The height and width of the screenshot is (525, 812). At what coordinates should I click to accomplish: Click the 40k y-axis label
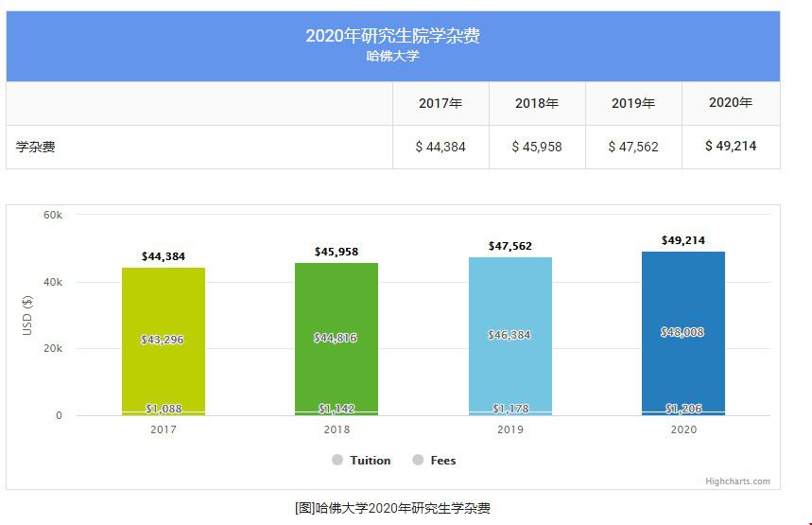(53, 282)
